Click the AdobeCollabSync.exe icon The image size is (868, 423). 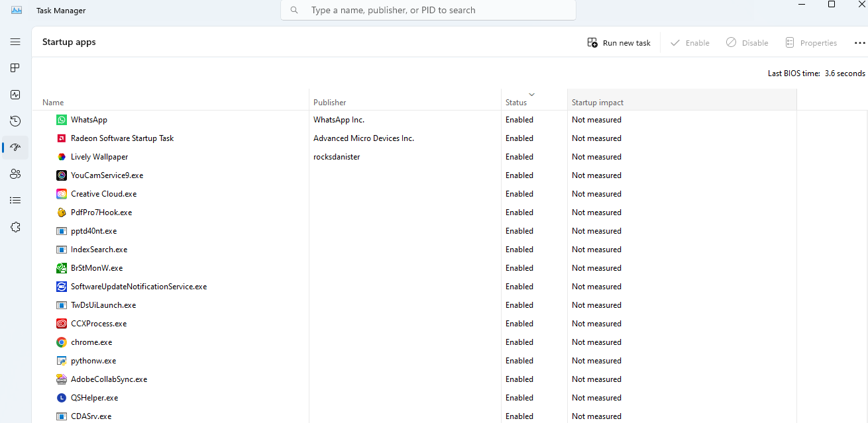[62, 379]
